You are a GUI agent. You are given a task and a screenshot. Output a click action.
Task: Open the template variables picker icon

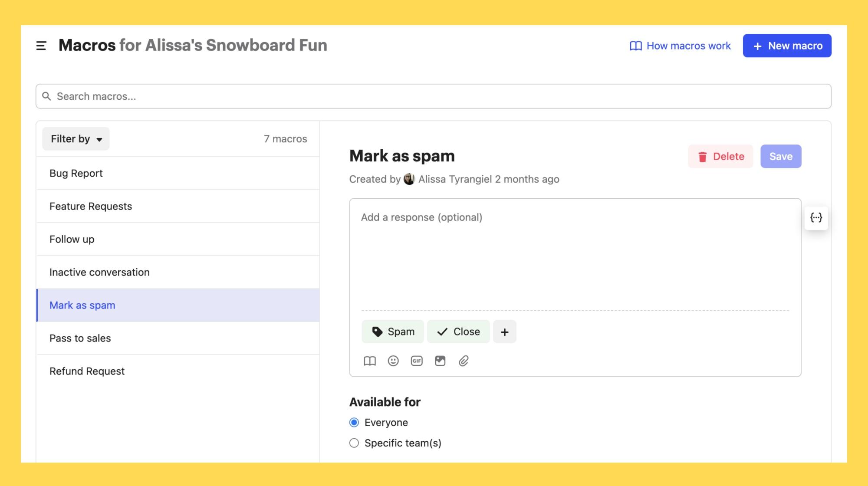(x=816, y=218)
